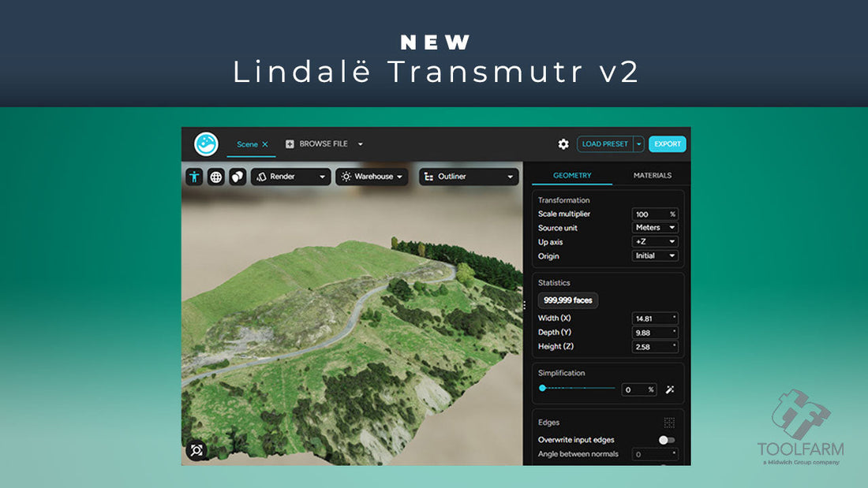Switch to the GEOMETRY tab

[572, 175]
